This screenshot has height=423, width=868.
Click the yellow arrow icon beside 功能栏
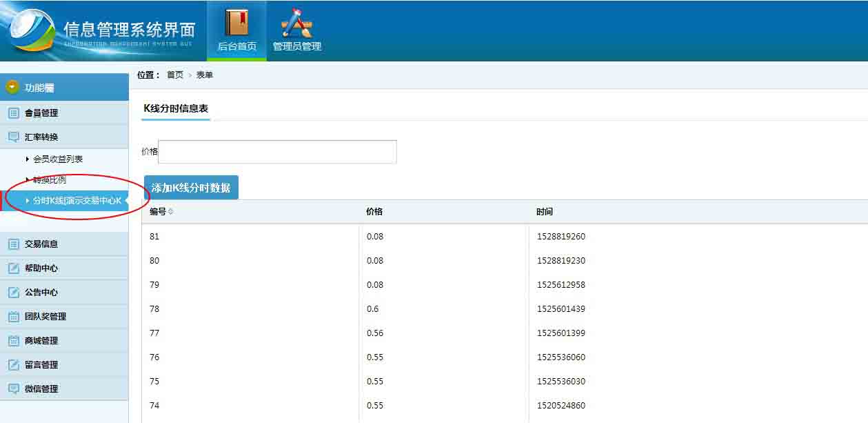click(x=12, y=87)
